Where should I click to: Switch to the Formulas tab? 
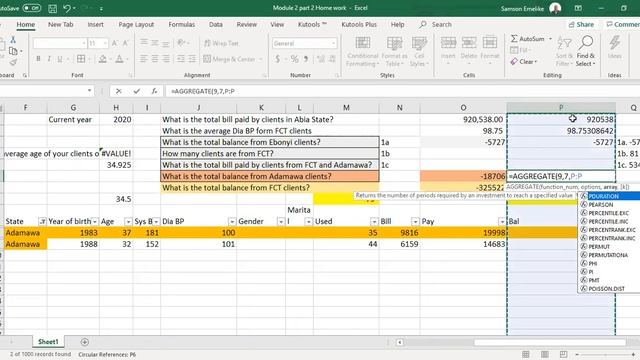(x=182, y=24)
